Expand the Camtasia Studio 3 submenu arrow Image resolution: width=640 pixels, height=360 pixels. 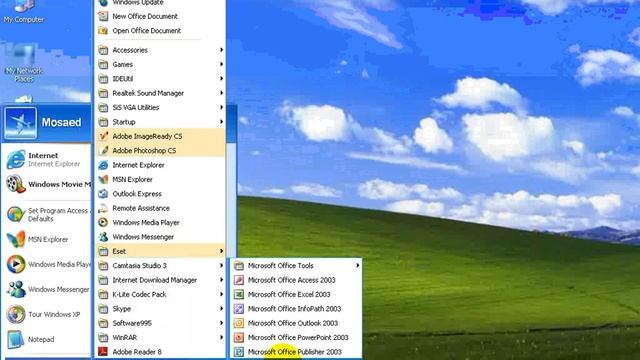click(x=222, y=265)
